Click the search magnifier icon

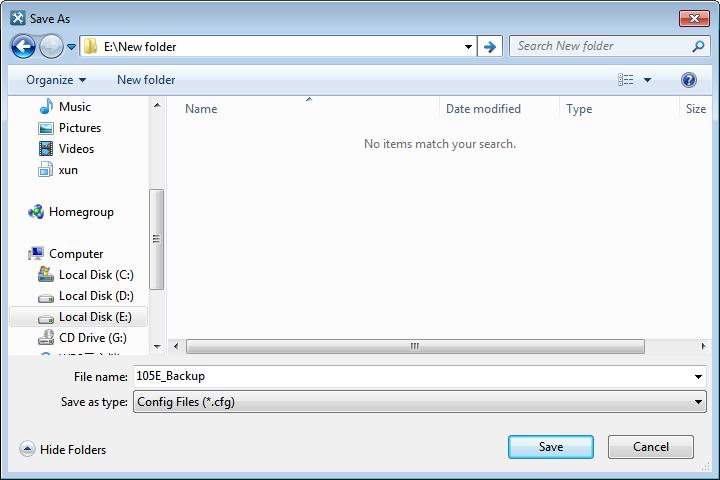(x=698, y=46)
